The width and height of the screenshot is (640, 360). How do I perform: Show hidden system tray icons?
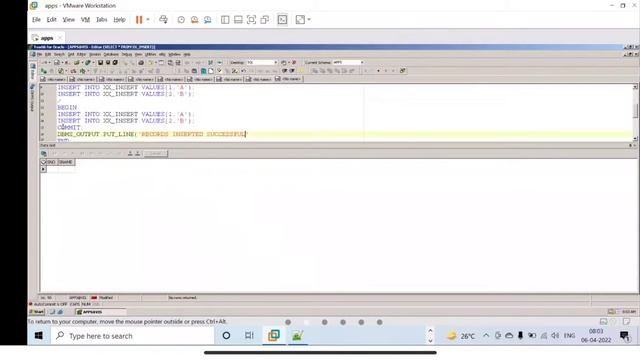tap(486, 336)
